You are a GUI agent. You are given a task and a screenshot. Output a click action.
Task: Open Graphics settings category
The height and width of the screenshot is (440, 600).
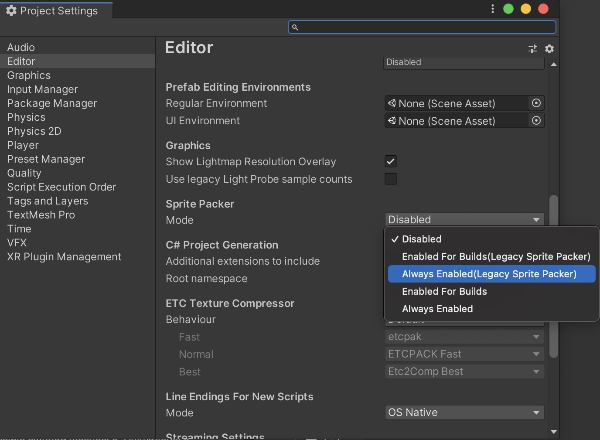pyautogui.click(x=77, y=75)
